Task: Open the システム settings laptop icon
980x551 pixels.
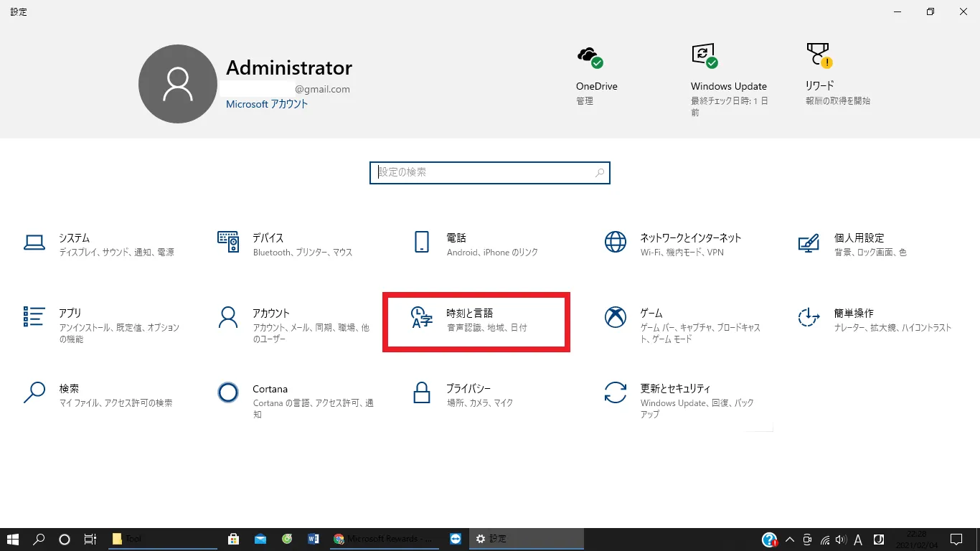Action: point(34,242)
